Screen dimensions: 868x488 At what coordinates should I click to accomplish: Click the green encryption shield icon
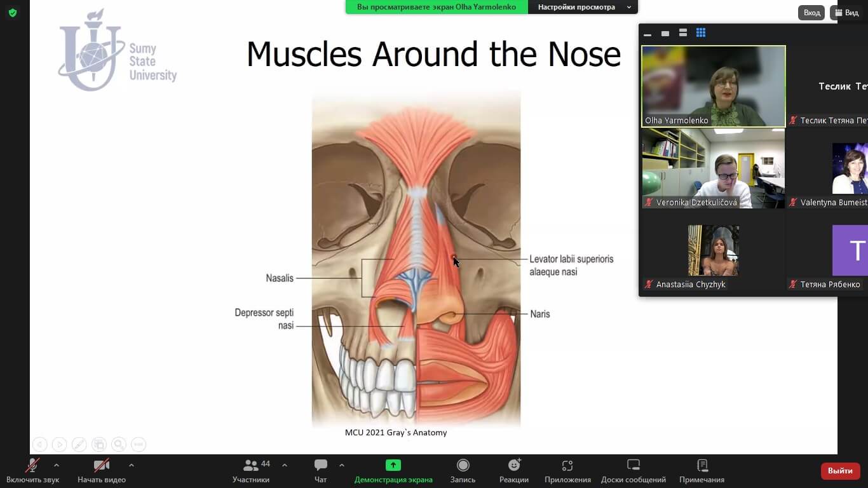point(13,13)
